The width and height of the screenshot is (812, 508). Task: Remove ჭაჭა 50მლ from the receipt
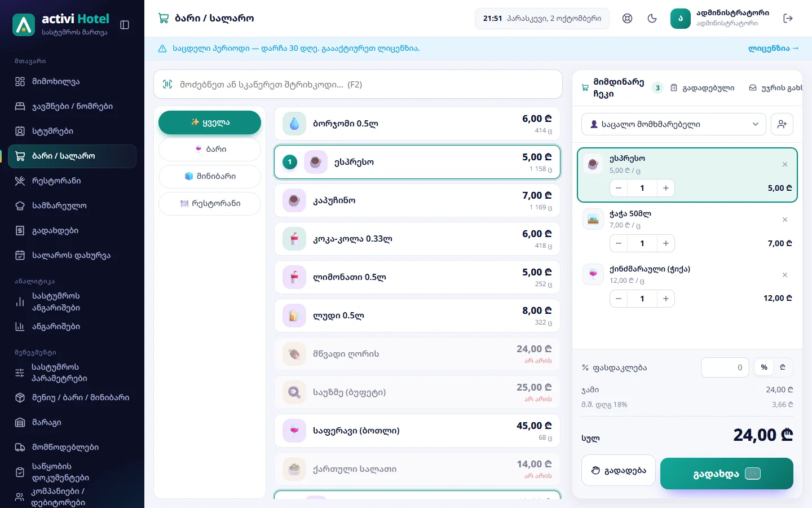coord(785,220)
